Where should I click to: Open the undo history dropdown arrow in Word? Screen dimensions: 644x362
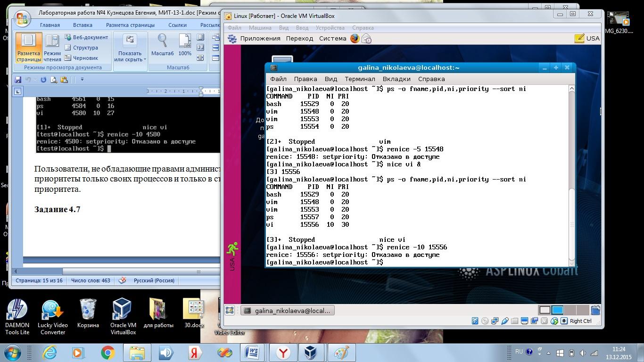(x=35, y=80)
